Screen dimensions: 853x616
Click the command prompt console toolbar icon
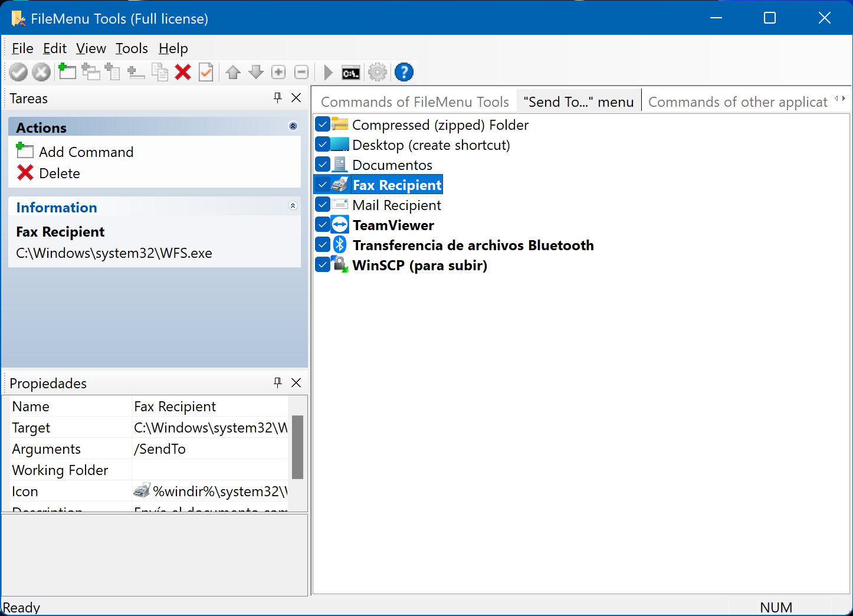pos(351,73)
